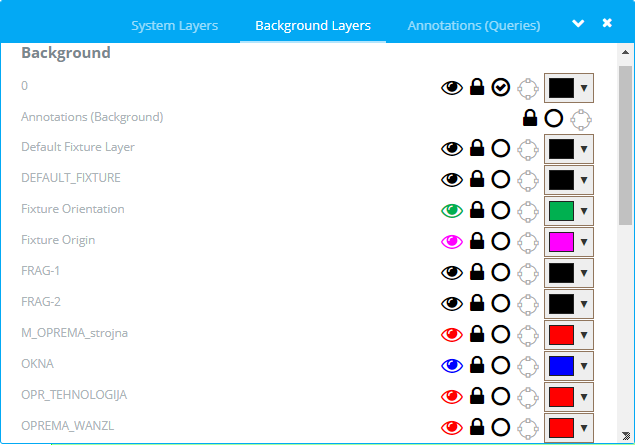Toggle visibility of Default Fixture Layer
Image resolution: width=635 pixels, height=445 pixels.
coord(452,149)
